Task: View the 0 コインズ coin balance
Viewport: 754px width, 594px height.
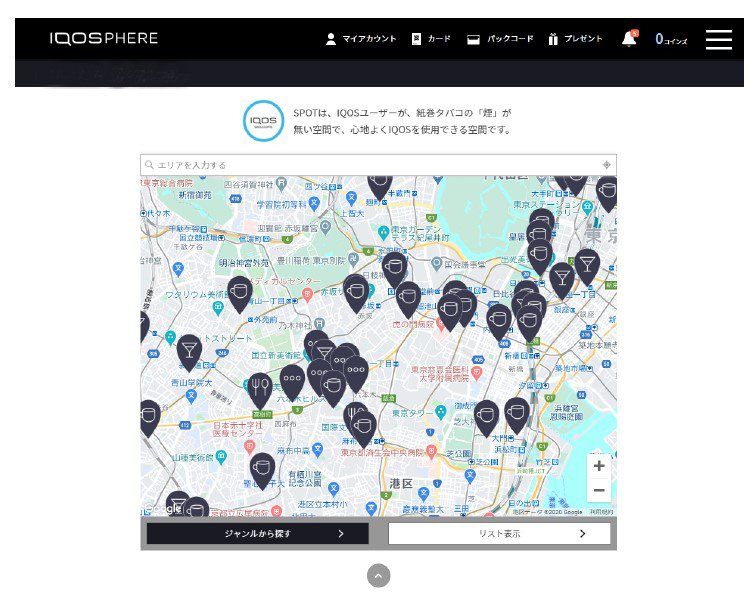Action: [671, 39]
